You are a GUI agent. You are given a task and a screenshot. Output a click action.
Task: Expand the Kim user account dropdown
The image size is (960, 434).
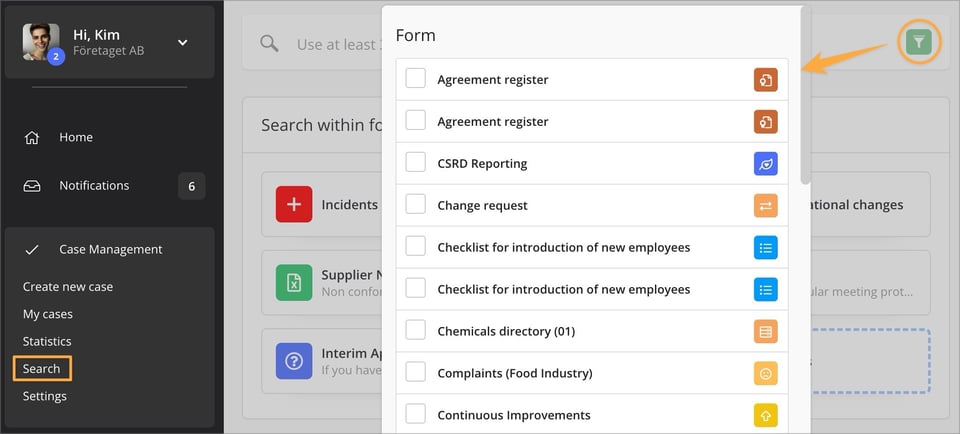[182, 42]
